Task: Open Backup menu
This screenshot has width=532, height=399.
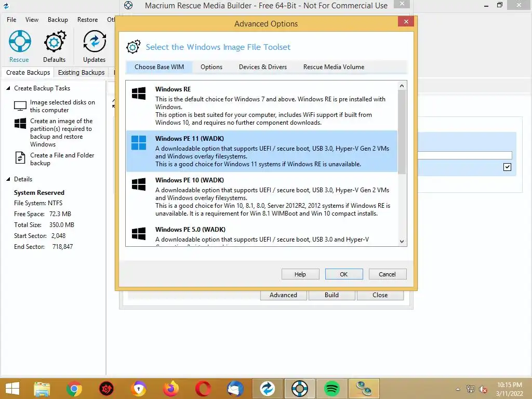Action: click(x=58, y=20)
